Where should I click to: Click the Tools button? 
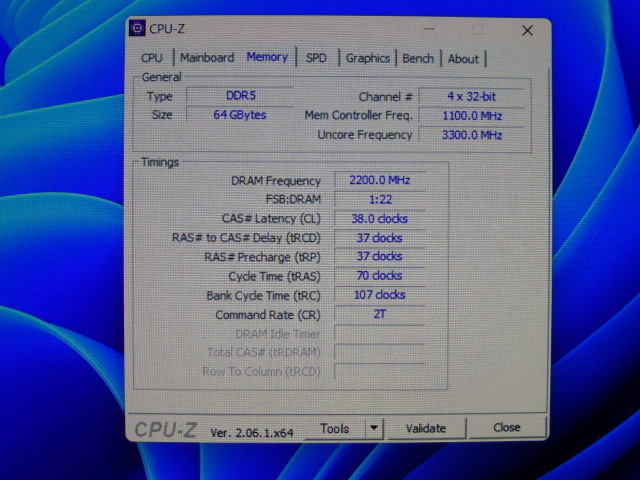point(335,428)
